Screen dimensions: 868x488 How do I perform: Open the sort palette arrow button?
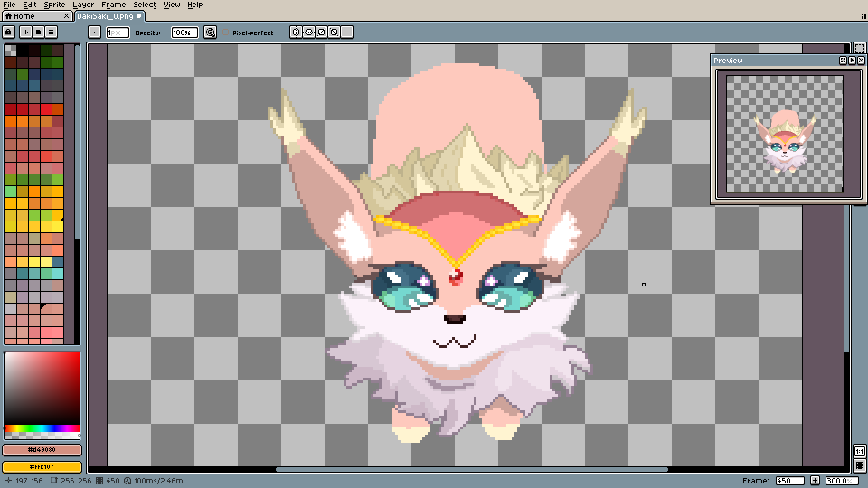26,32
